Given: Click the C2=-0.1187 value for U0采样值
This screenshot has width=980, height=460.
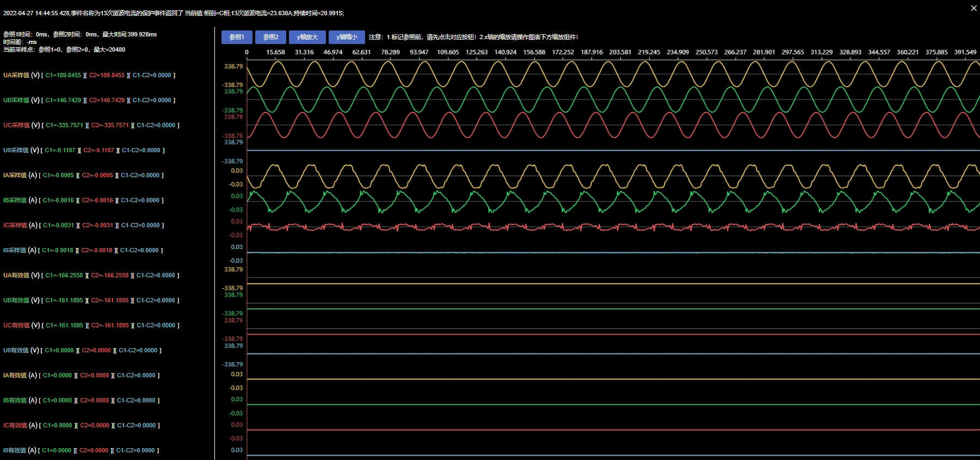Looking at the screenshot, I should (x=98, y=150).
